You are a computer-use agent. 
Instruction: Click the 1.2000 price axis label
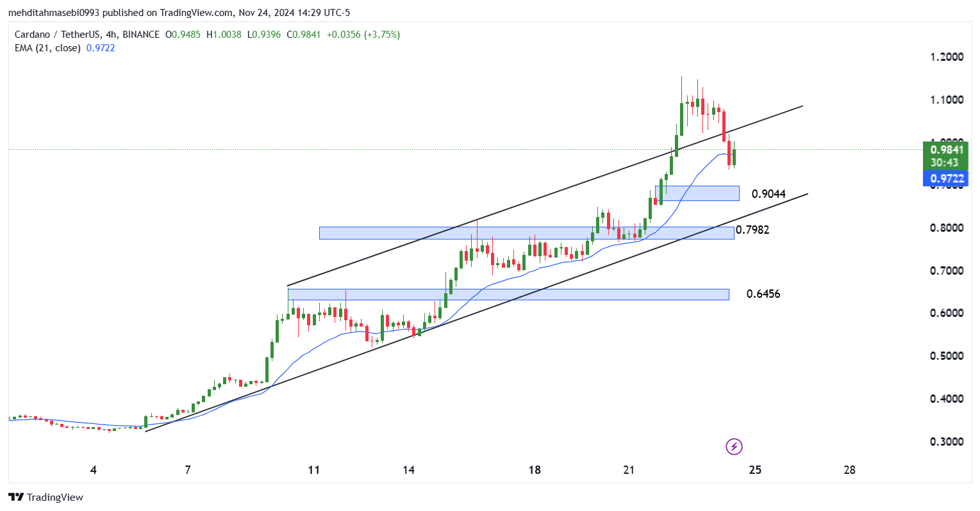[x=947, y=57]
